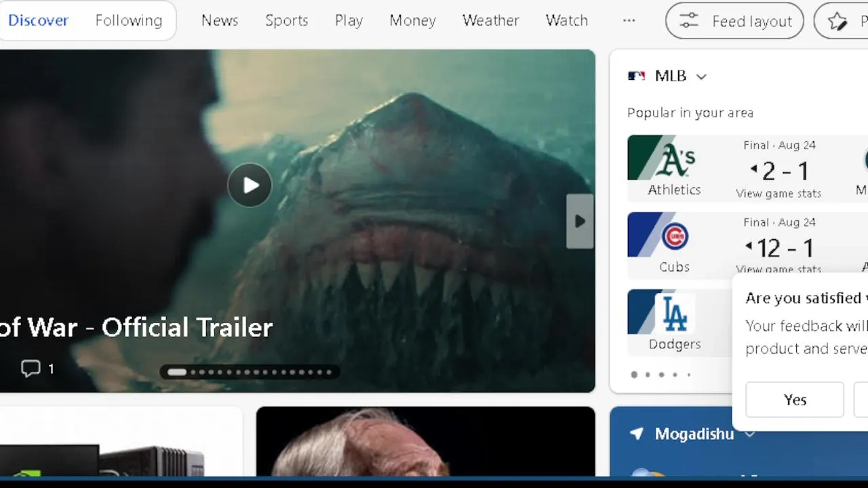The height and width of the screenshot is (488, 868).
Task: Expand the Mogadishu location dropdown
Action: coord(749,434)
